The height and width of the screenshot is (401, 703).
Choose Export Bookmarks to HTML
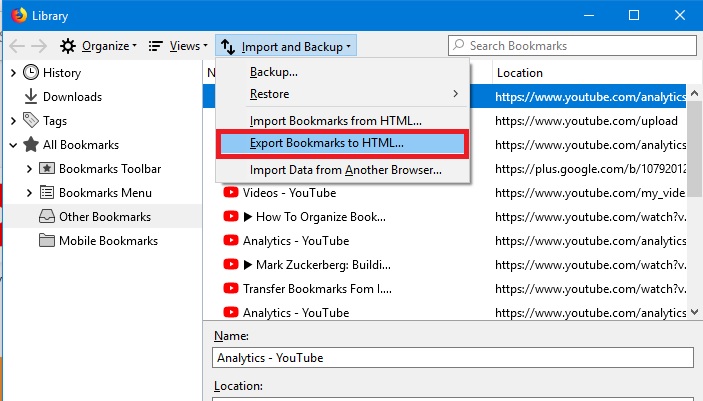(x=327, y=143)
